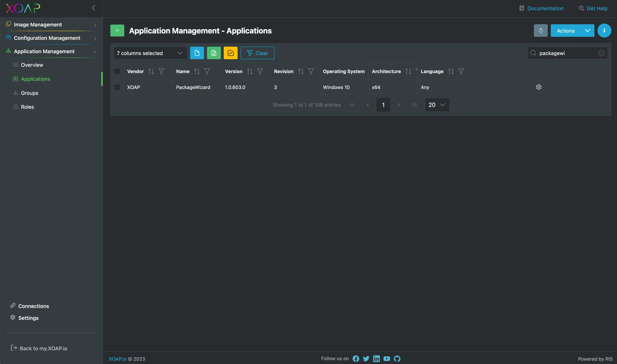Filter the Name column
Viewport: 617px width, 364px height.
(x=207, y=71)
